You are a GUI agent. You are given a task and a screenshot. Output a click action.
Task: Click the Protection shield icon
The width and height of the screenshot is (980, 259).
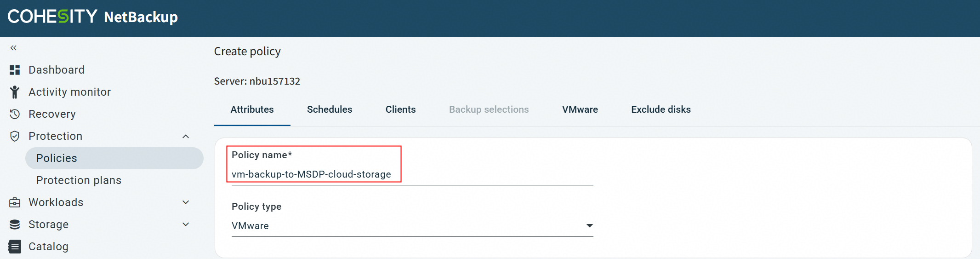point(15,136)
